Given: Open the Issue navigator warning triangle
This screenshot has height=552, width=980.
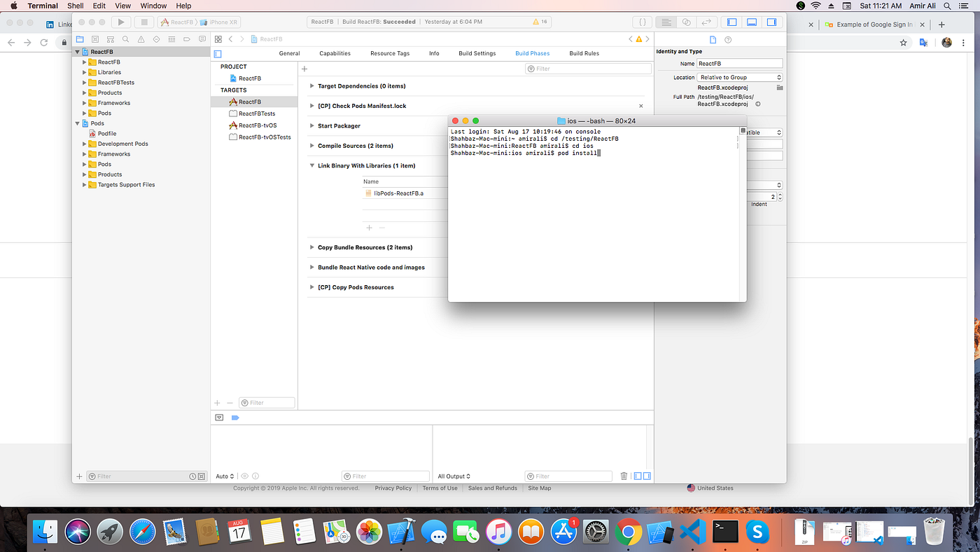Looking at the screenshot, I should 141,39.
